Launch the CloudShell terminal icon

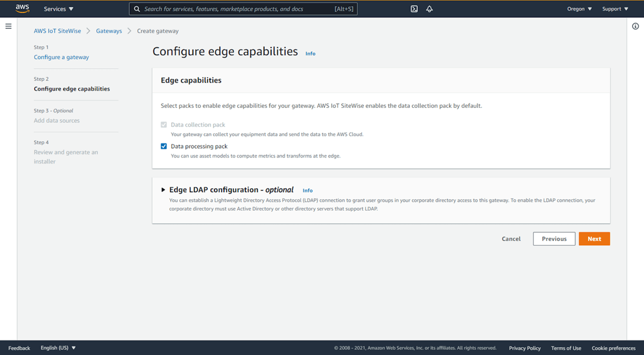414,9
